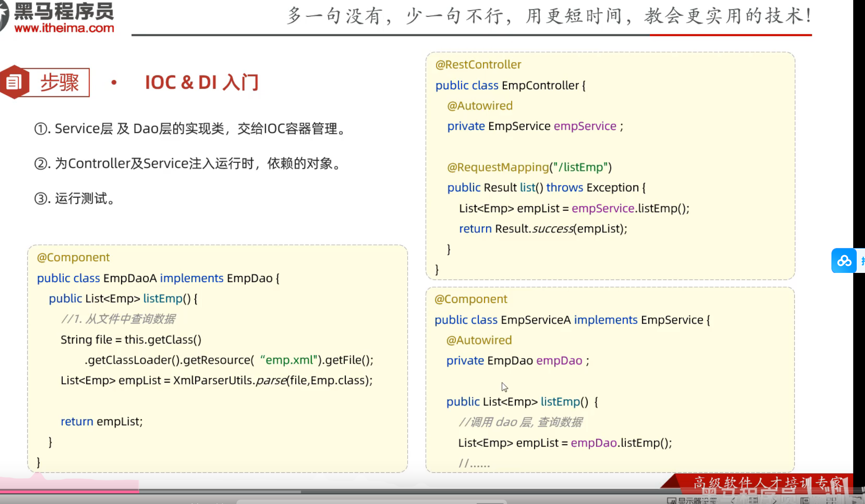Seek video using the pink progress bar
The image size is (865, 504).
tap(69, 492)
